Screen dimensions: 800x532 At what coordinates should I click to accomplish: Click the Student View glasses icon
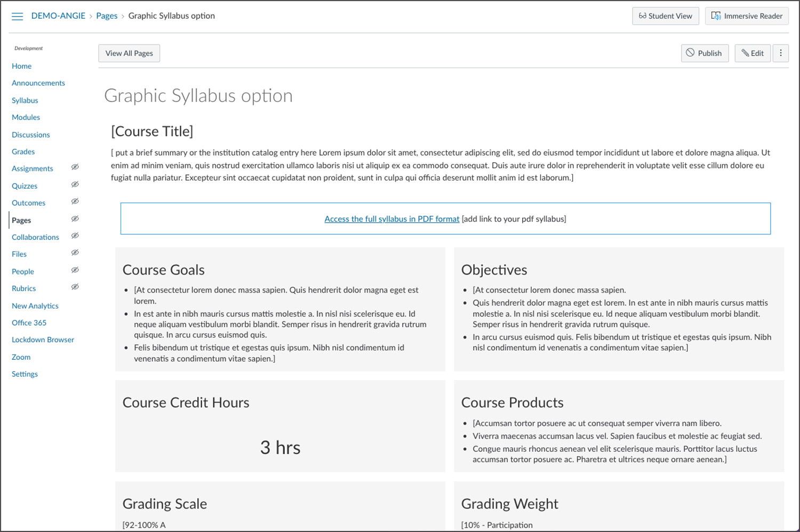[643, 16]
